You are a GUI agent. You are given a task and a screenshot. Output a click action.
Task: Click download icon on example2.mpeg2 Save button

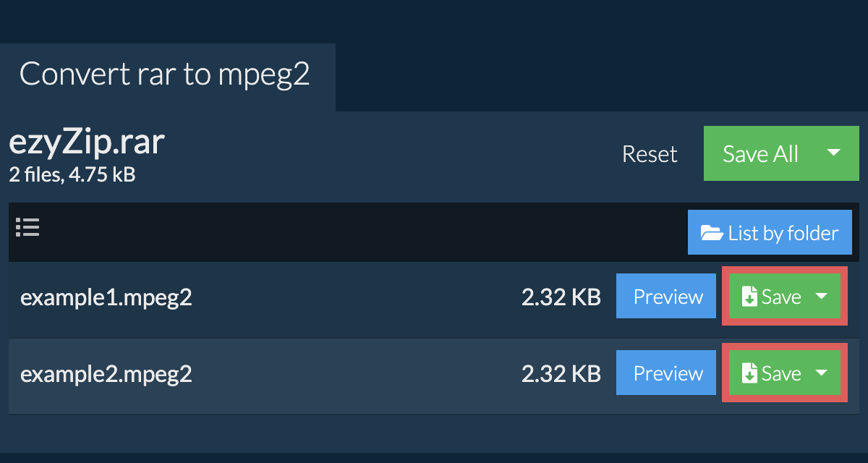(749, 373)
